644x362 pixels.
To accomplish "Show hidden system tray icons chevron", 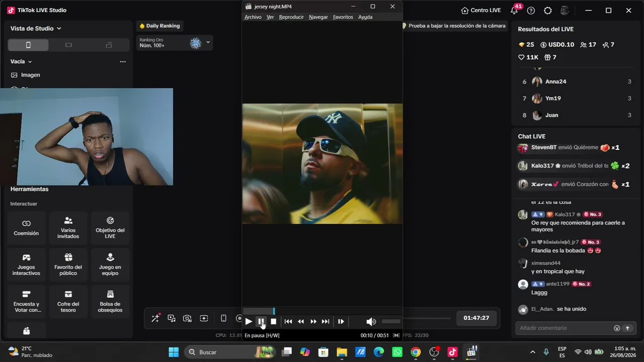I will pos(533,352).
